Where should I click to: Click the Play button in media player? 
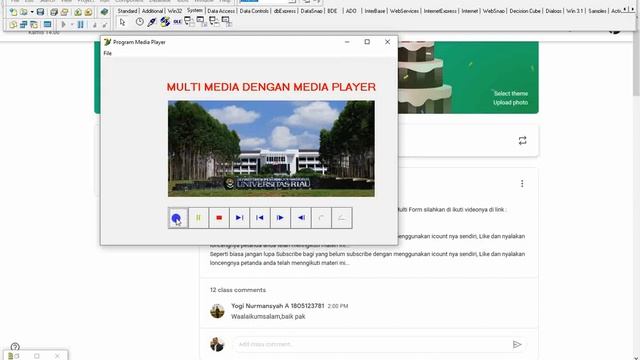coord(178,218)
